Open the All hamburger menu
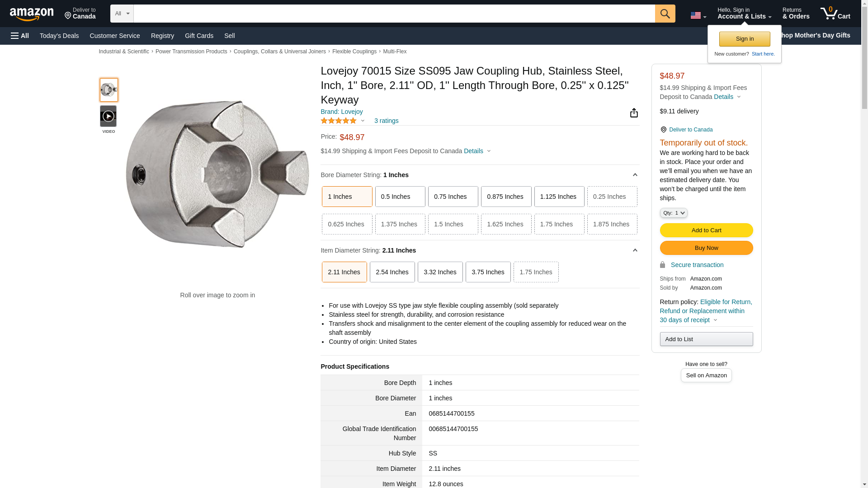 click(20, 36)
